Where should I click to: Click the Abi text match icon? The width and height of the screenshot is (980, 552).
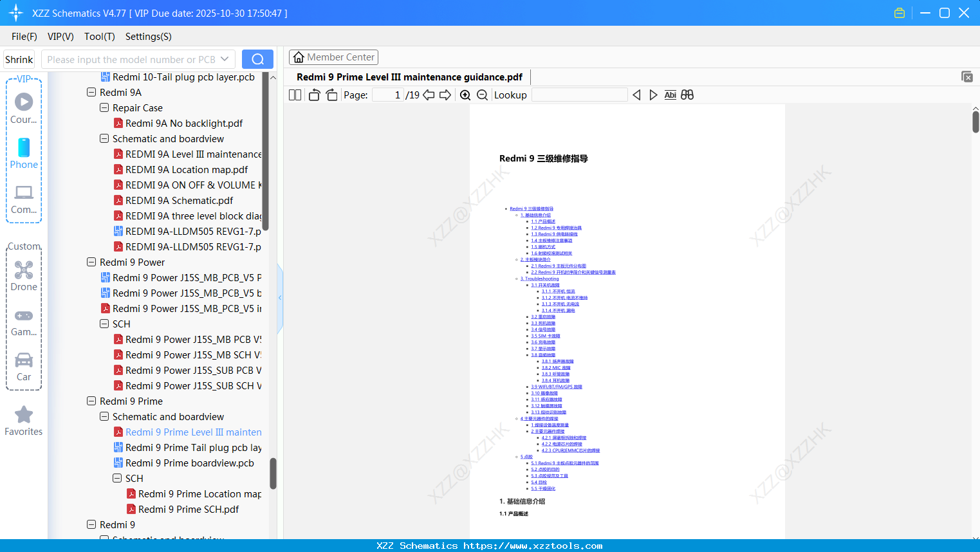pyautogui.click(x=670, y=95)
